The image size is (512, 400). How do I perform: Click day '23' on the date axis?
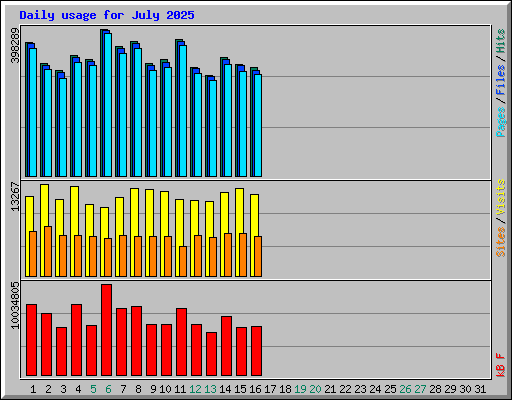click(x=360, y=389)
